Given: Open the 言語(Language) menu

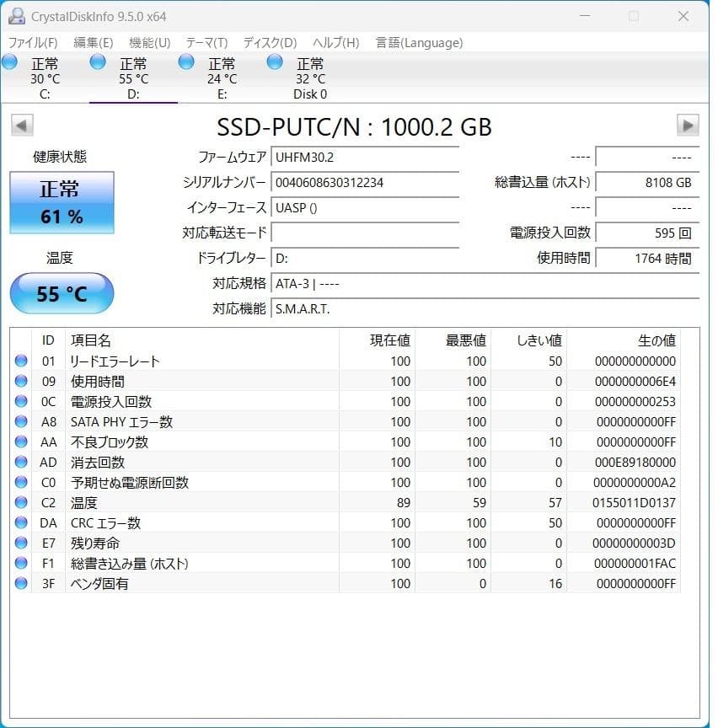Looking at the screenshot, I should coord(419,43).
